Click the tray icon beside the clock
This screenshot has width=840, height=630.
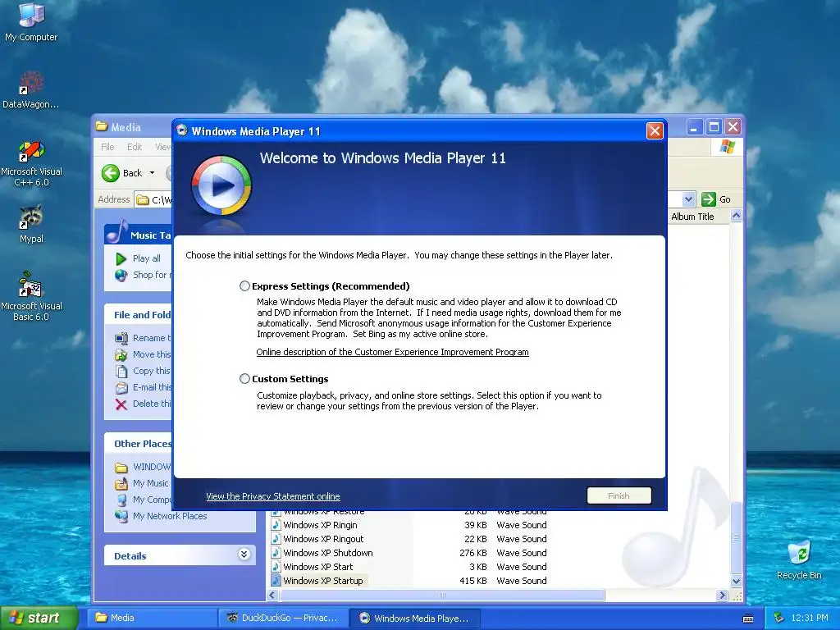pyautogui.click(x=779, y=618)
